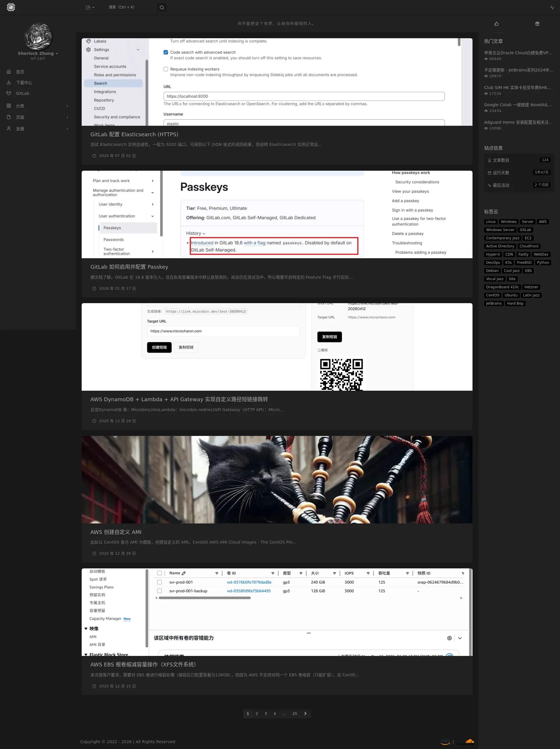The image size is (560, 749).
Task: Open post 'AWS 创建自定义 AMI'
Action: (x=116, y=532)
